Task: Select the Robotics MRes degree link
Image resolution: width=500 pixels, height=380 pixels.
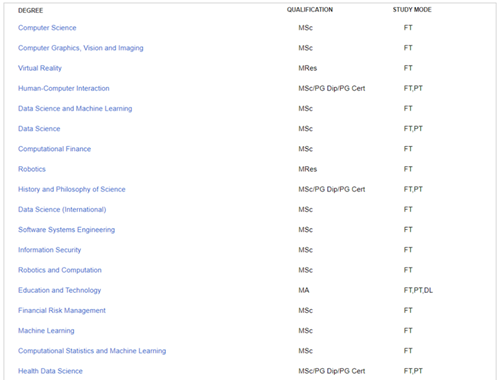Action: click(32, 169)
